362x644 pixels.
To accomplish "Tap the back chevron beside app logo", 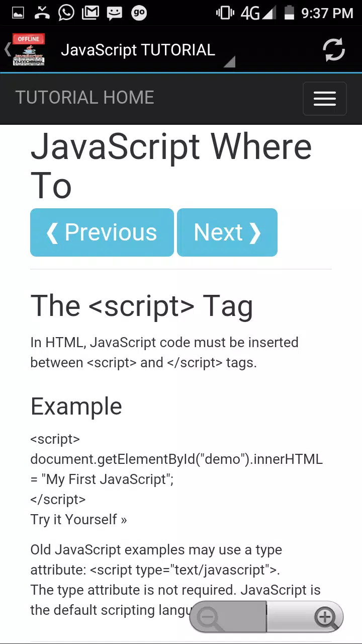I will (7, 49).
